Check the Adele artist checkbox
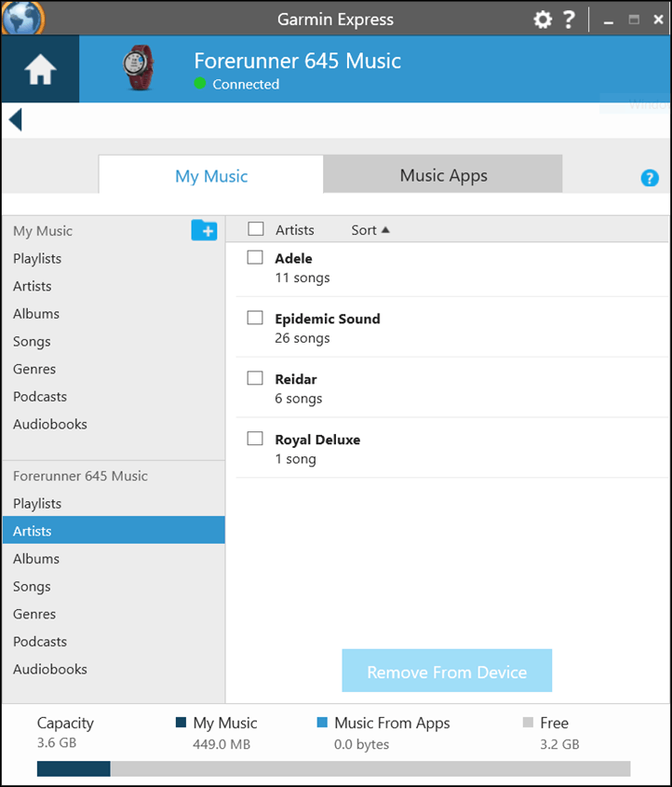This screenshot has height=787, width=672. pos(255,257)
